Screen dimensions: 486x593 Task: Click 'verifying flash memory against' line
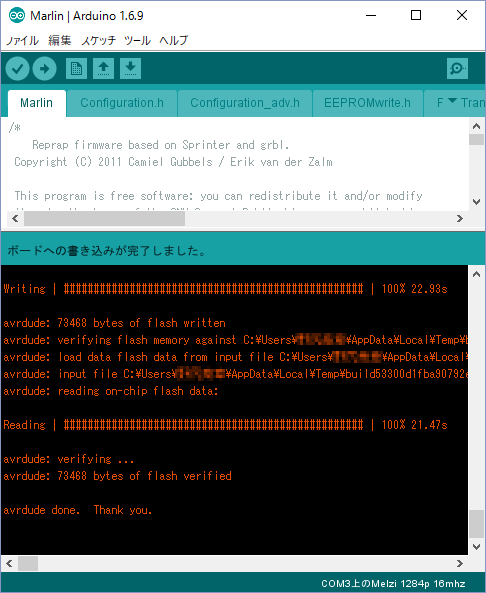pos(235,340)
